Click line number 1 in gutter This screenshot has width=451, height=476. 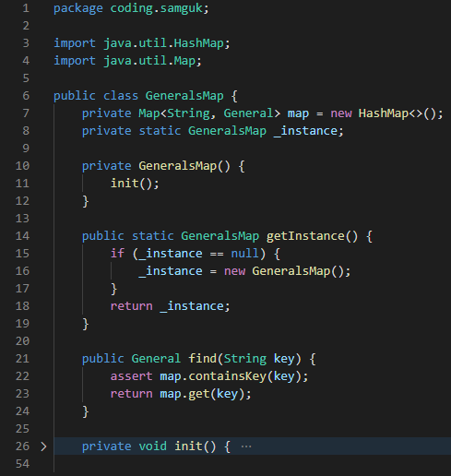click(26, 8)
